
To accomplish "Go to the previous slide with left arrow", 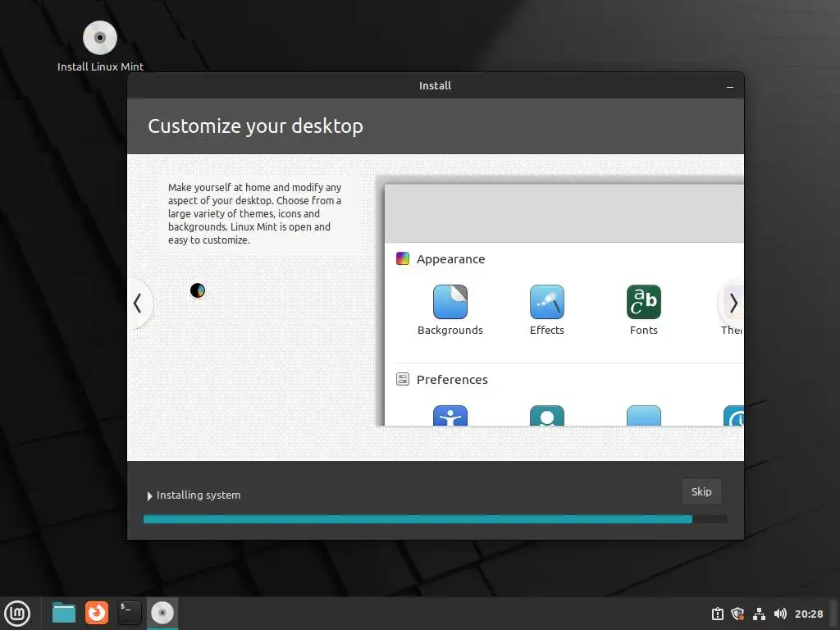I will [138, 304].
